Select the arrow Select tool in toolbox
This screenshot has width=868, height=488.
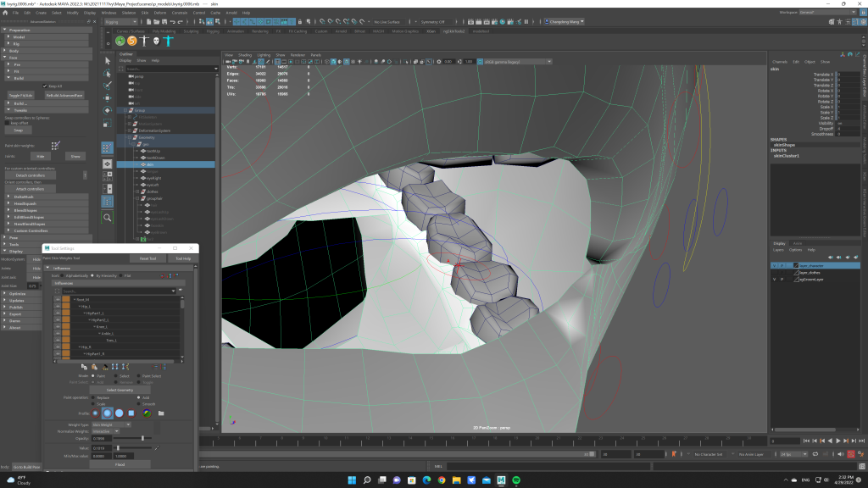click(108, 61)
